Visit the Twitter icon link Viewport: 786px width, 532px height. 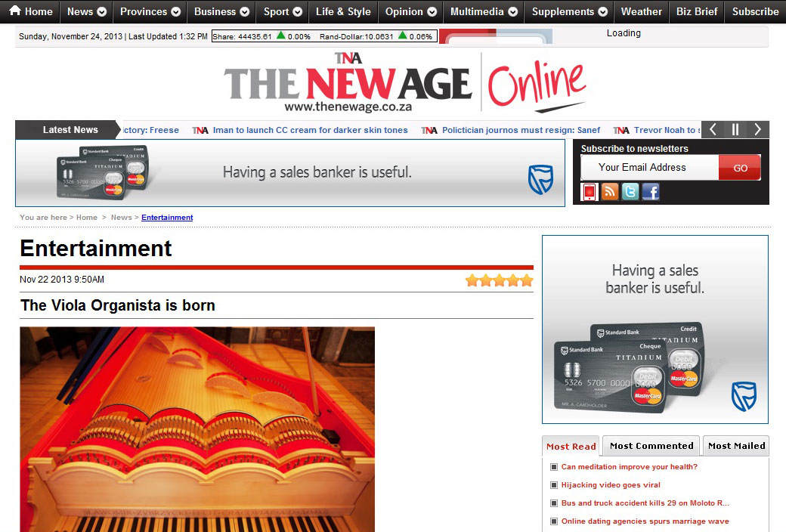point(630,192)
